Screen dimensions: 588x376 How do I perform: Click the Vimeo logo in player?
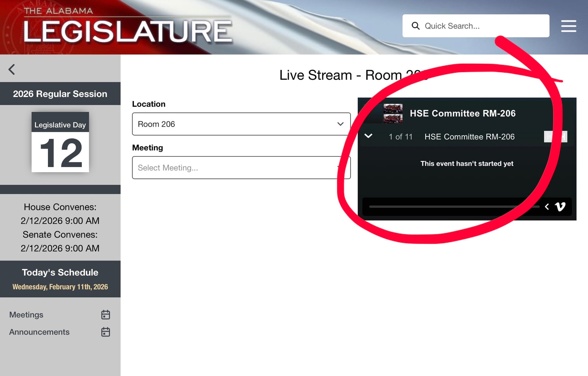point(560,207)
